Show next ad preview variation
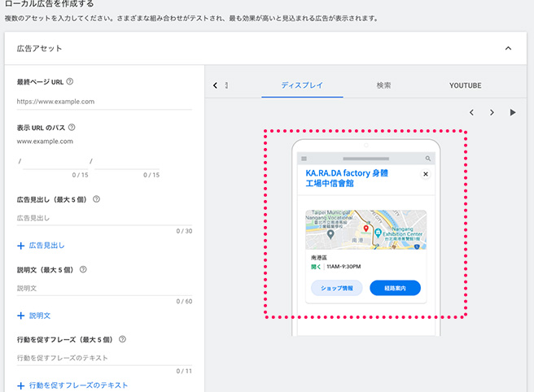This screenshot has width=534, height=392. [492, 112]
